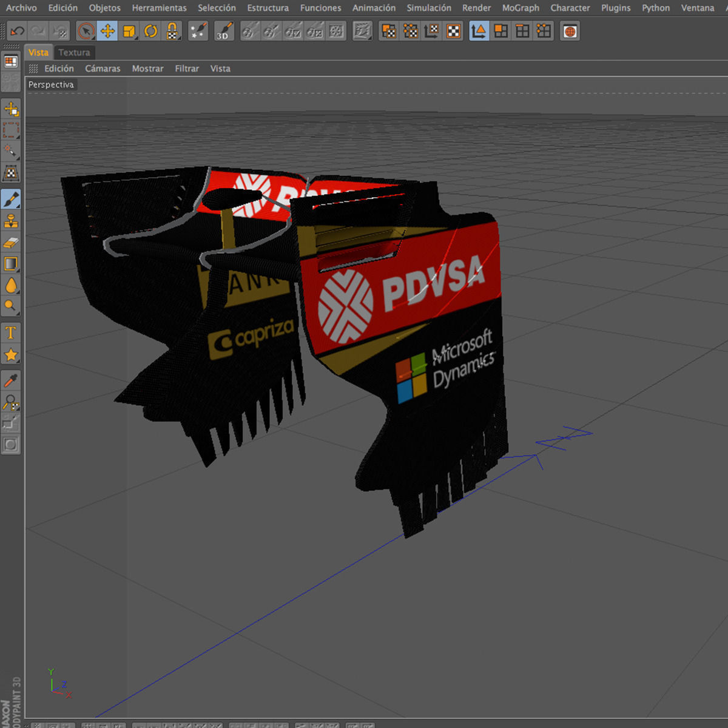The height and width of the screenshot is (728, 728).
Task: Select the Dodge magnifier-shaped tool
Action: pyautogui.click(x=11, y=306)
